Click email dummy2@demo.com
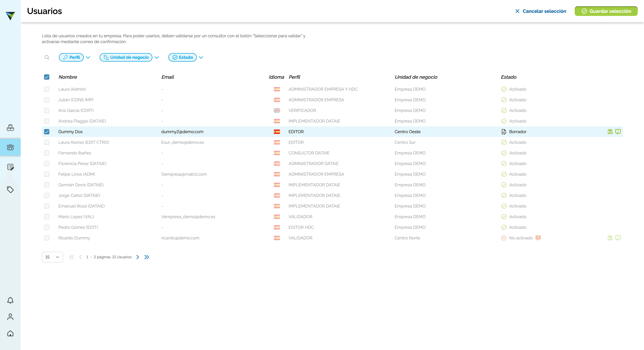The image size is (644, 350). coord(182,132)
